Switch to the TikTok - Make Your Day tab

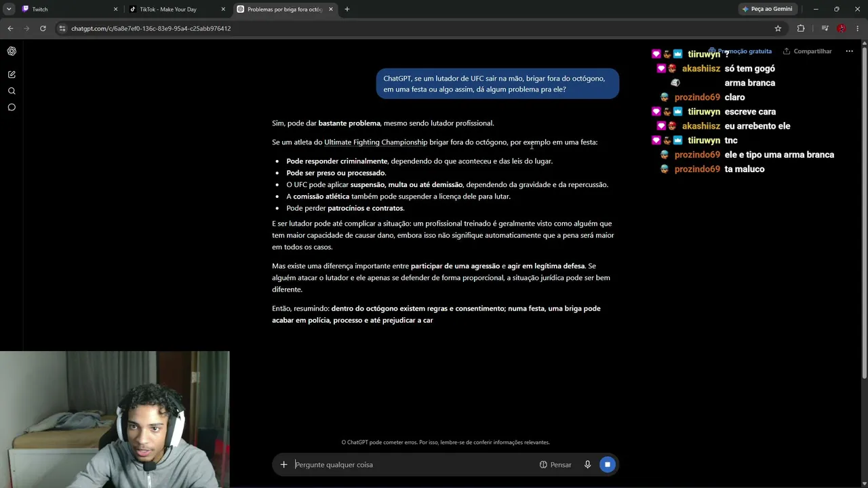[178, 9]
